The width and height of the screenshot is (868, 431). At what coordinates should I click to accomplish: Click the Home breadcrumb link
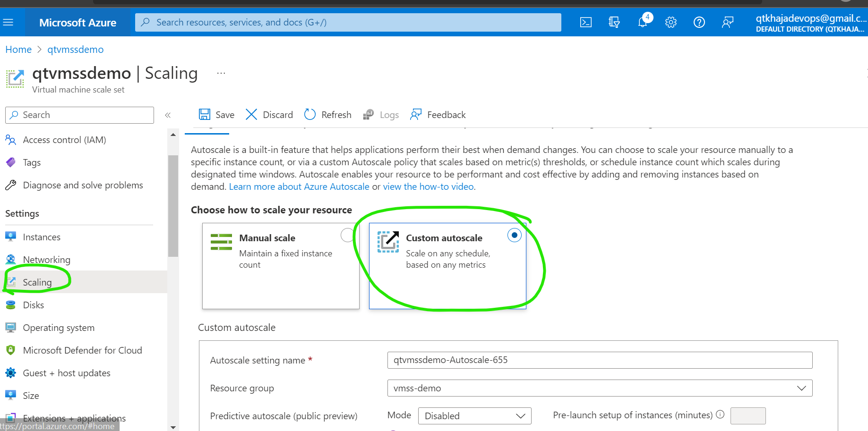(x=18, y=50)
